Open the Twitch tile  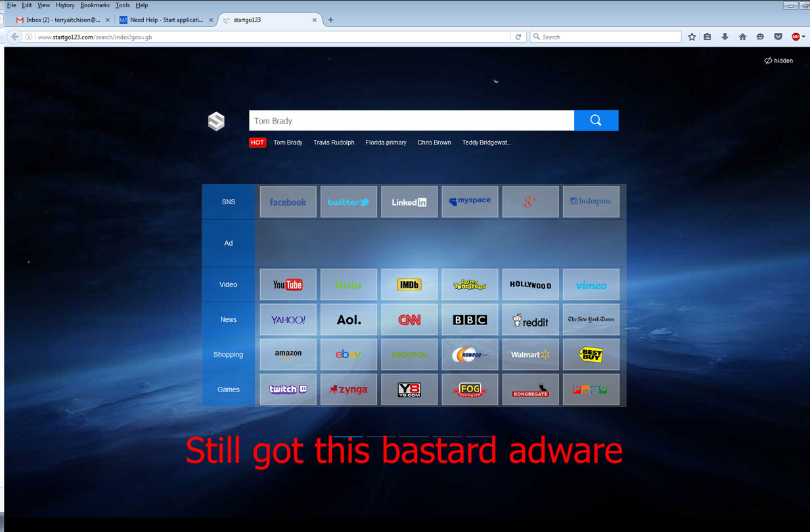pyautogui.click(x=288, y=389)
